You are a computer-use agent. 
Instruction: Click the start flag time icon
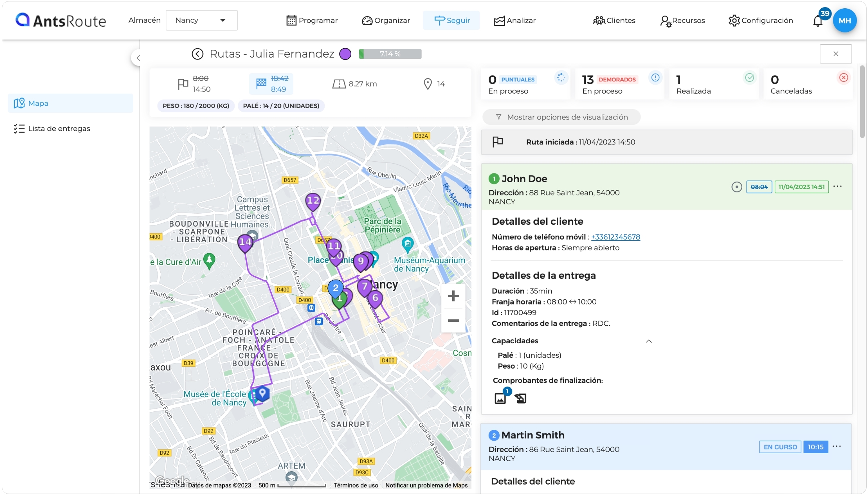coord(183,84)
